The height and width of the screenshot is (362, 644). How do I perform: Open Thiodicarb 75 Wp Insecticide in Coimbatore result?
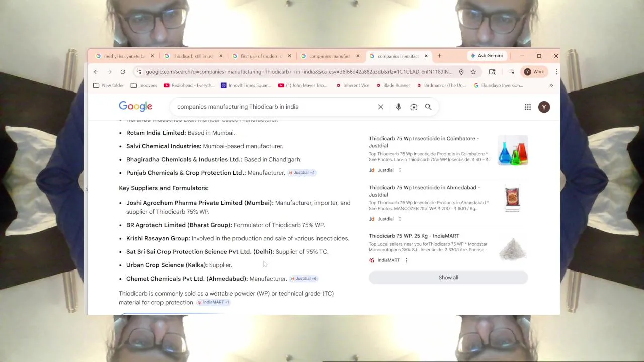pos(424,142)
